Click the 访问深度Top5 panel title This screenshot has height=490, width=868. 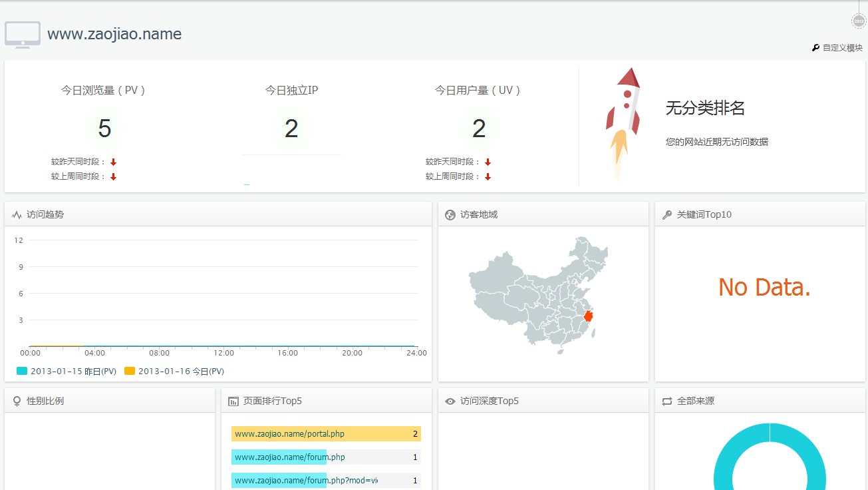(490, 401)
